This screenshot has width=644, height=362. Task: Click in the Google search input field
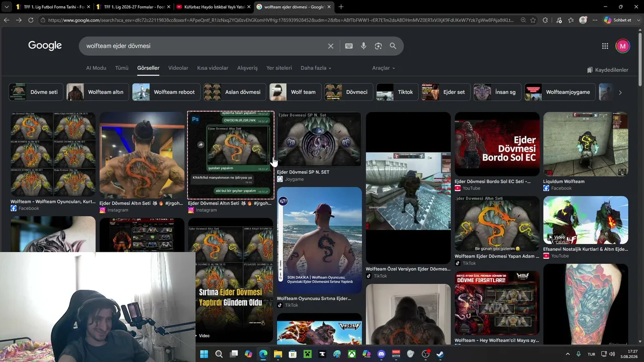204,46
